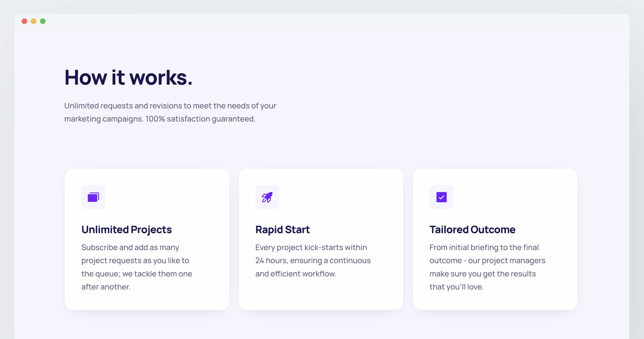Click the rocket icon for Rapid Start
This screenshot has height=339, width=644.
(x=267, y=197)
